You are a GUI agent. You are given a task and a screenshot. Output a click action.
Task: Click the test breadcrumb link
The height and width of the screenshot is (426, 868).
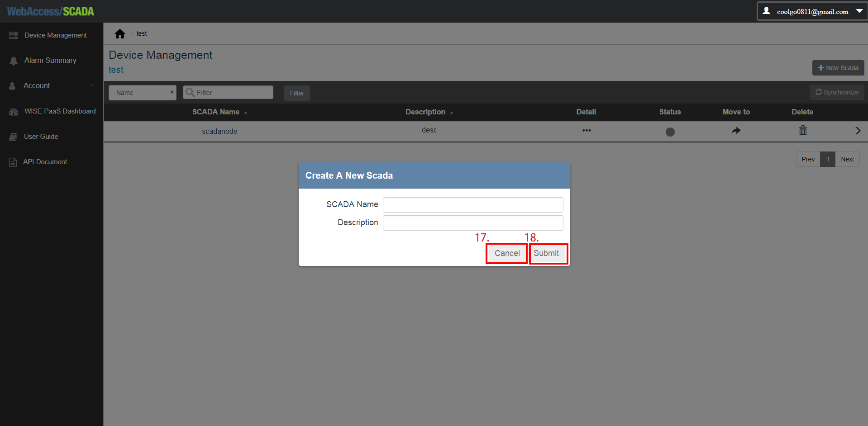coord(142,33)
